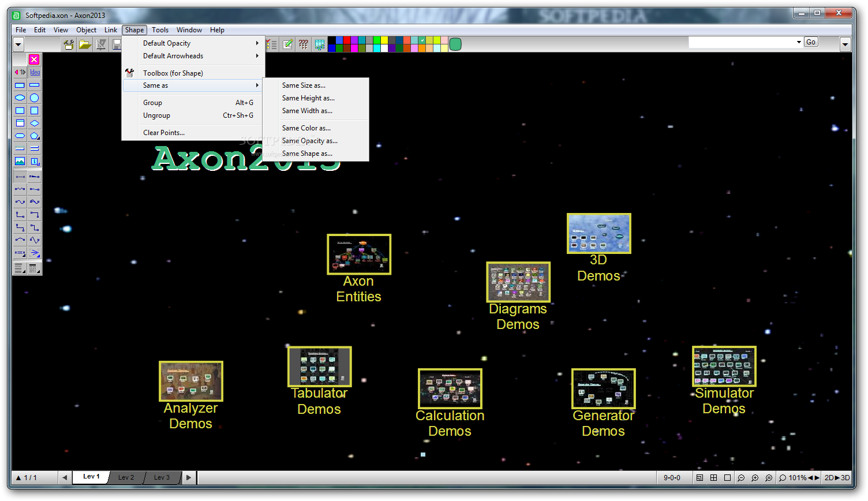
Task: Select the hexagon shape tool
Action: coord(20,136)
